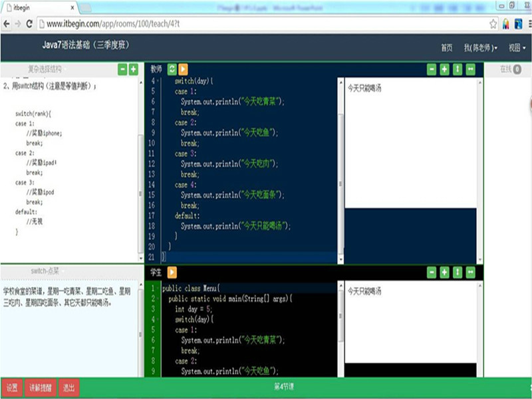Image resolution: width=532 pixels, height=399 pixels.
Task: Enlarge the teacher editor with plus icon
Action: click(444, 69)
